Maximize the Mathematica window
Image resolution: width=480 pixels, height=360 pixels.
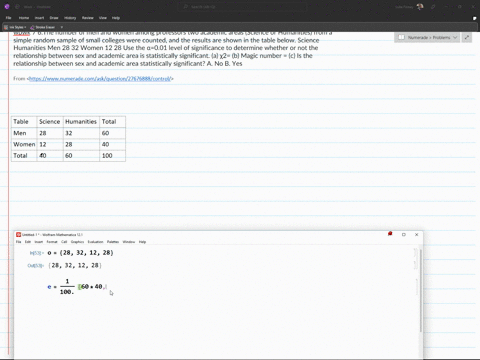click(404, 235)
